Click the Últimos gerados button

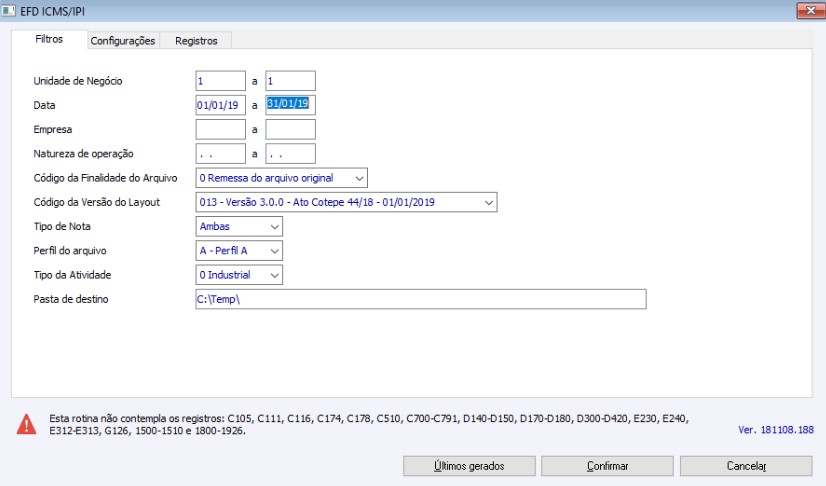pyautogui.click(x=469, y=466)
